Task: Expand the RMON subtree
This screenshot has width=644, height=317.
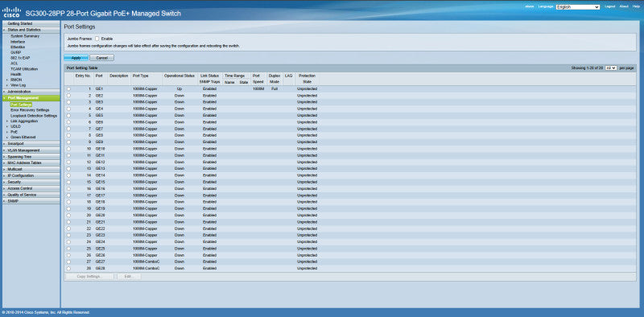Action: (7, 80)
